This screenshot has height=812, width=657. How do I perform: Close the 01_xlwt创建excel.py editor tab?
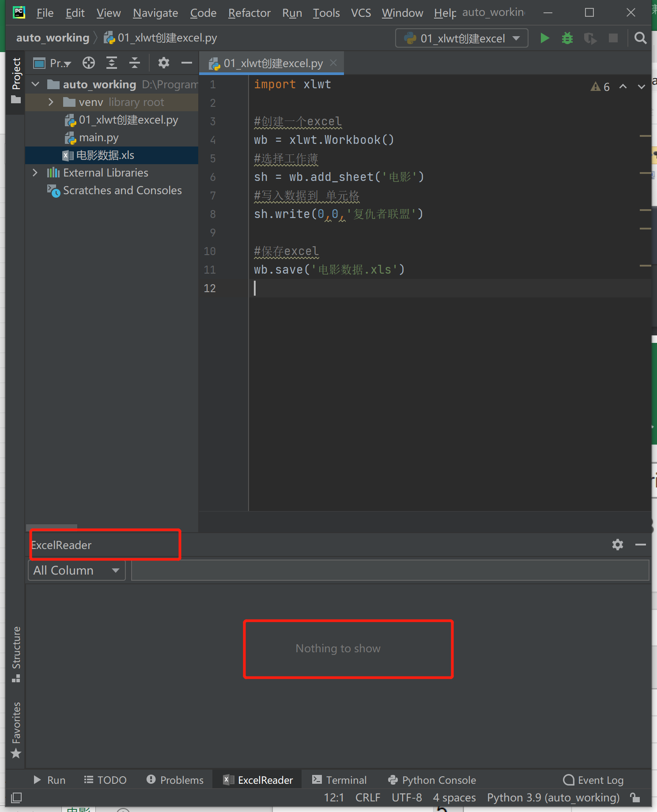[333, 63]
